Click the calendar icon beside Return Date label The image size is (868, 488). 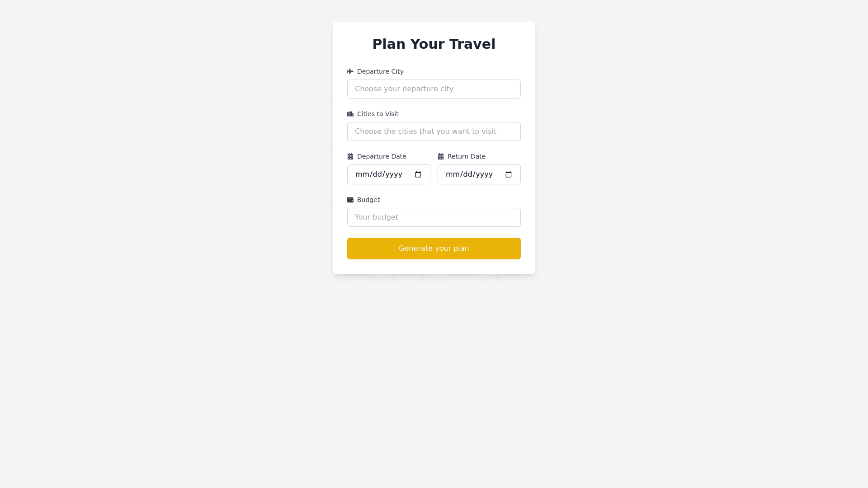tap(441, 156)
